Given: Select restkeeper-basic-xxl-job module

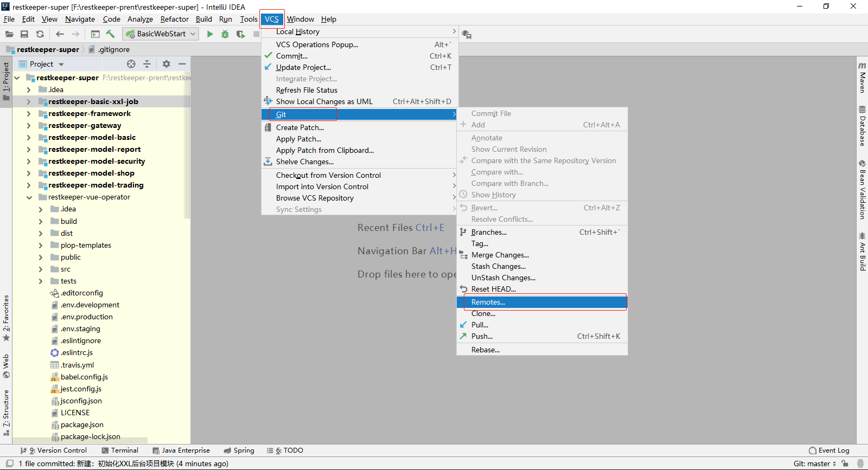Looking at the screenshot, I should pyautogui.click(x=93, y=102).
